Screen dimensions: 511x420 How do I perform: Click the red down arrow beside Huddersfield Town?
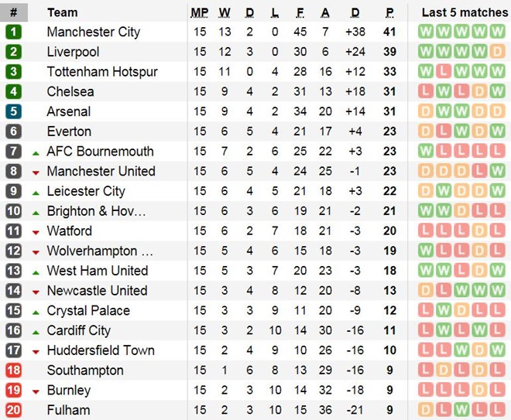click(x=36, y=352)
